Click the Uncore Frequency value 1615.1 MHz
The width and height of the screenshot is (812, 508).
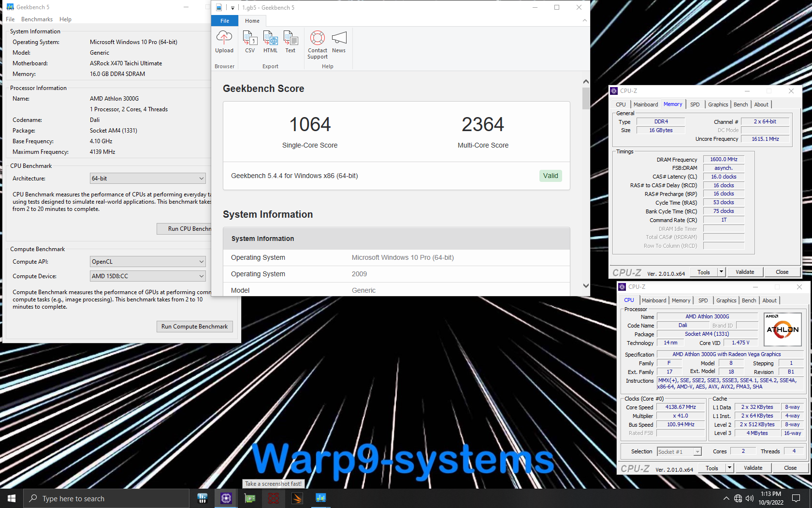[x=765, y=139]
